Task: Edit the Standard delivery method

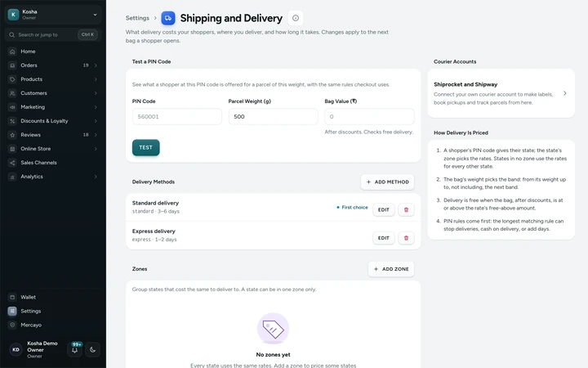Action: (384, 209)
